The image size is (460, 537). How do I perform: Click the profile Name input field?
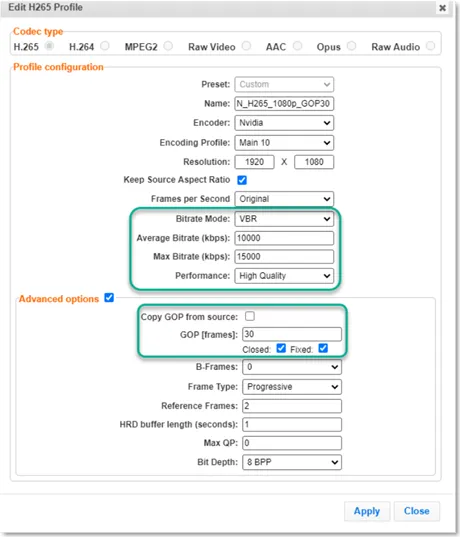[x=284, y=103]
